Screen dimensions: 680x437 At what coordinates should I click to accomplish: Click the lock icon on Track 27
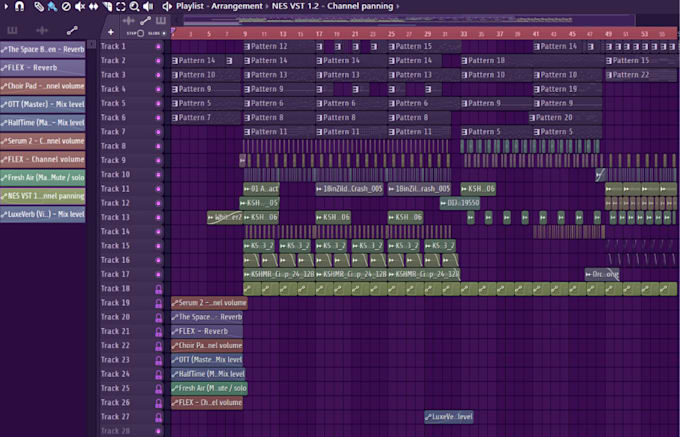tap(159, 417)
